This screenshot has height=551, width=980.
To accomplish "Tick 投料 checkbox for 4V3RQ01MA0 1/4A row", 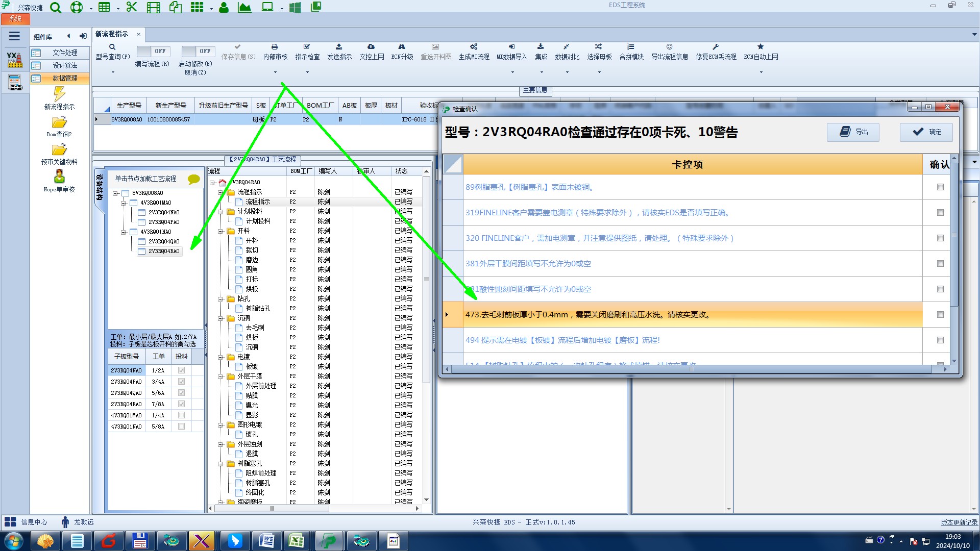I will point(181,415).
